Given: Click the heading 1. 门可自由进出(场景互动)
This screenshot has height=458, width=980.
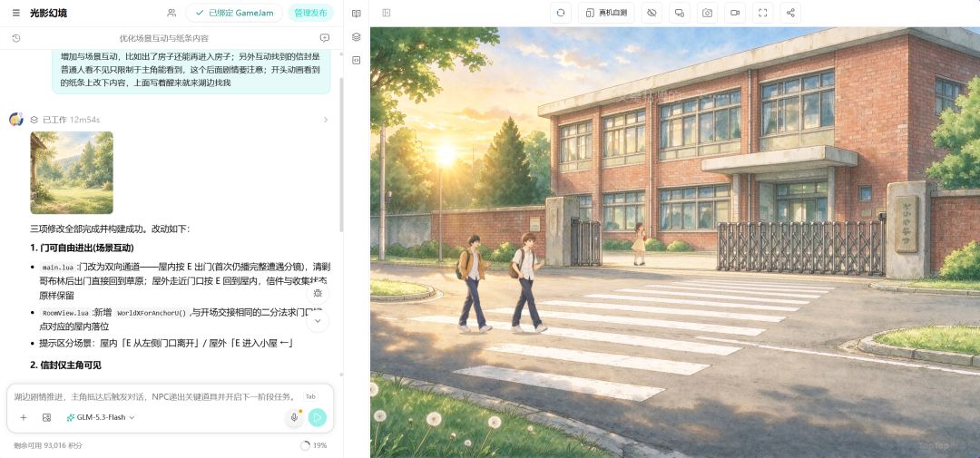Looking at the screenshot, I should (82, 248).
